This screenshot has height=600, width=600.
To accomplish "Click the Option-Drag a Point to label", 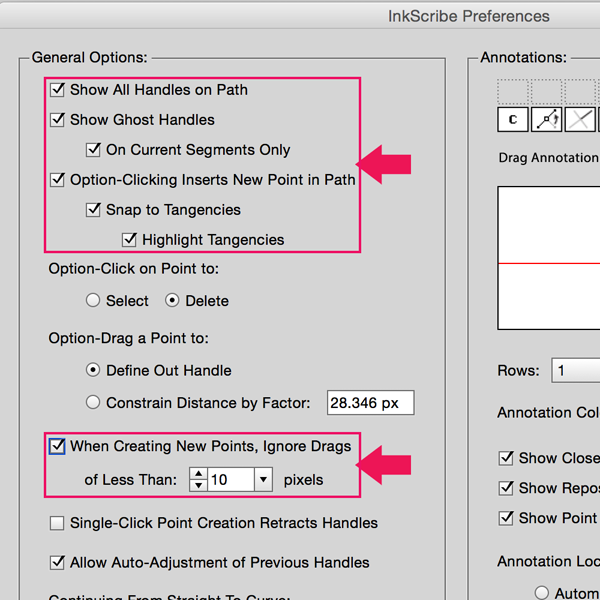I will (129, 338).
